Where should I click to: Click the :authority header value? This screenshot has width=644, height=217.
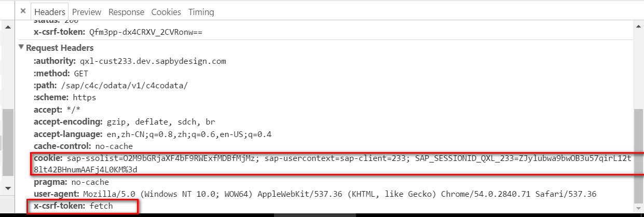tap(157, 61)
